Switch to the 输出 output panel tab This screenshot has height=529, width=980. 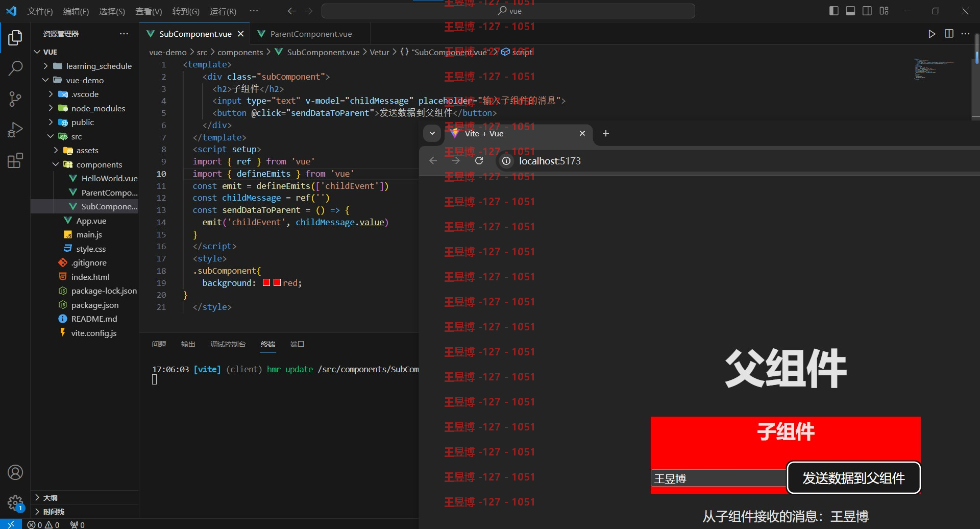click(188, 344)
